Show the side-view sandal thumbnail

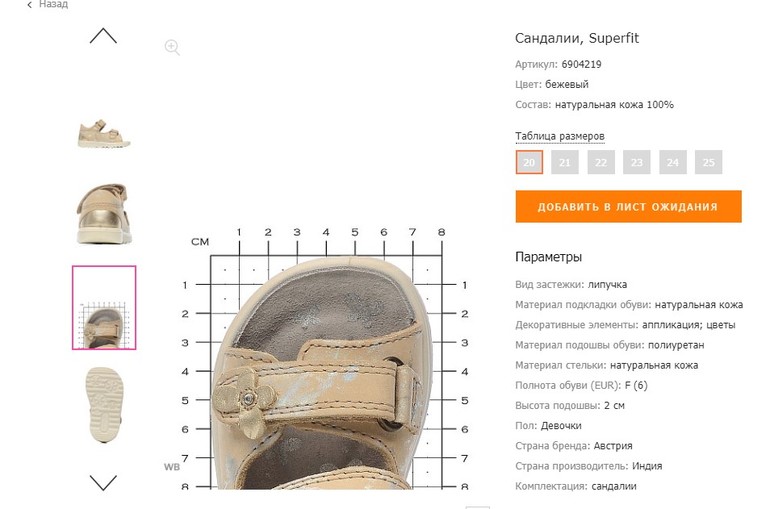[x=104, y=132]
